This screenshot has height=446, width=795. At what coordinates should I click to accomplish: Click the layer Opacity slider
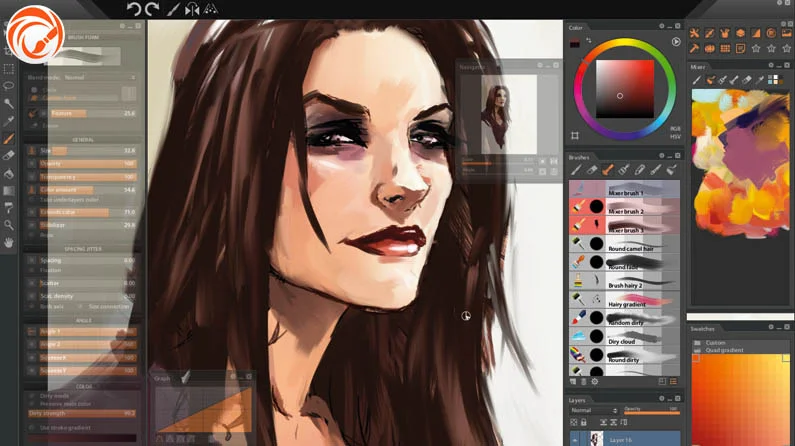[650, 412]
